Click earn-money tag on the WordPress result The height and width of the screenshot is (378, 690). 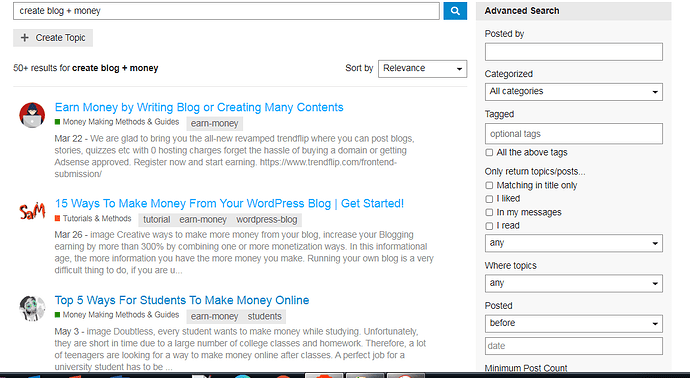[203, 220]
